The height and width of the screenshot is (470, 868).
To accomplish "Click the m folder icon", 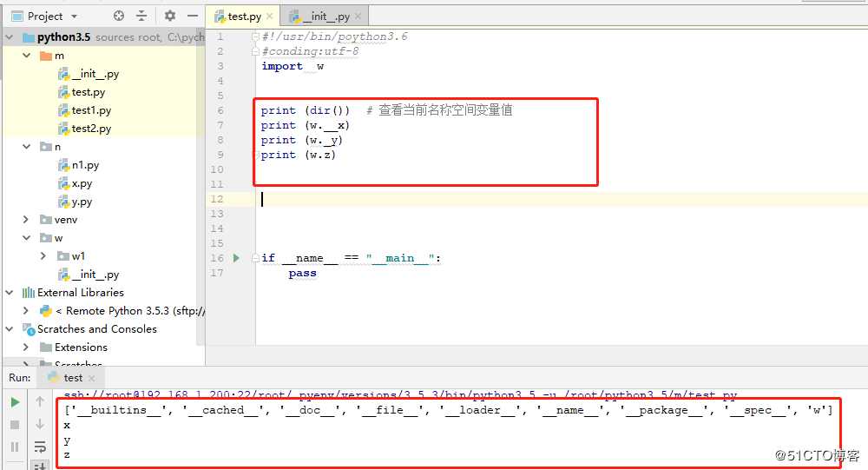I will (x=46, y=56).
